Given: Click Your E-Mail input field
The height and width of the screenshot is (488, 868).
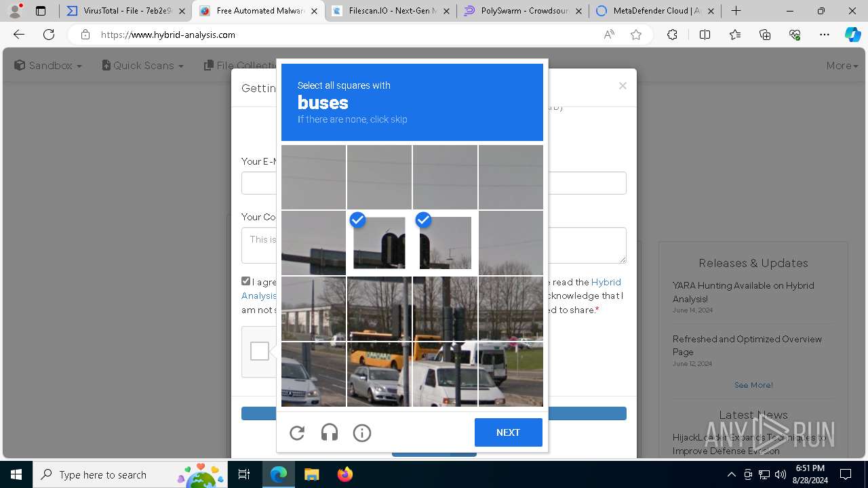Looking at the screenshot, I should (434, 183).
